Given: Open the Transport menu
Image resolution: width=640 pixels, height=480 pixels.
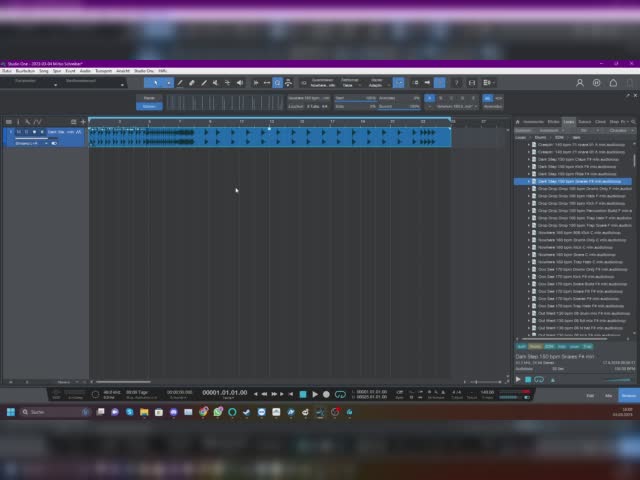Looking at the screenshot, I should [x=103, y=71].
